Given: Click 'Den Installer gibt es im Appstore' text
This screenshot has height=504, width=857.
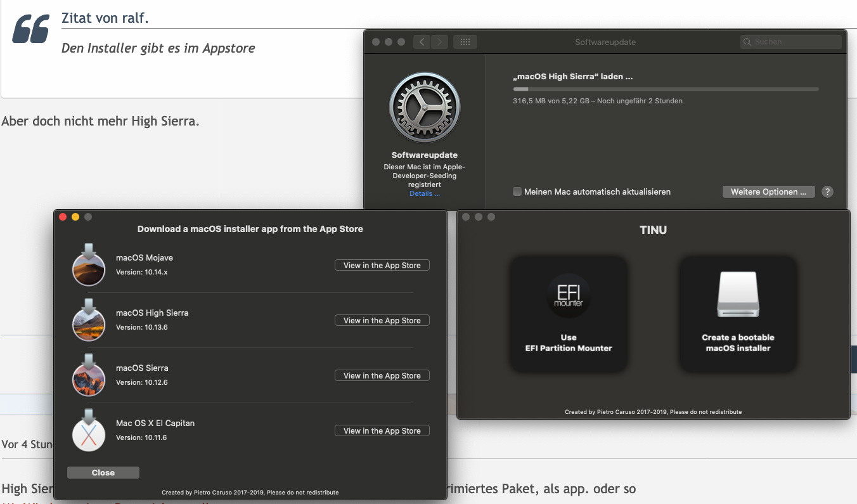Looking at the screenshot, I should click(158, 48).
